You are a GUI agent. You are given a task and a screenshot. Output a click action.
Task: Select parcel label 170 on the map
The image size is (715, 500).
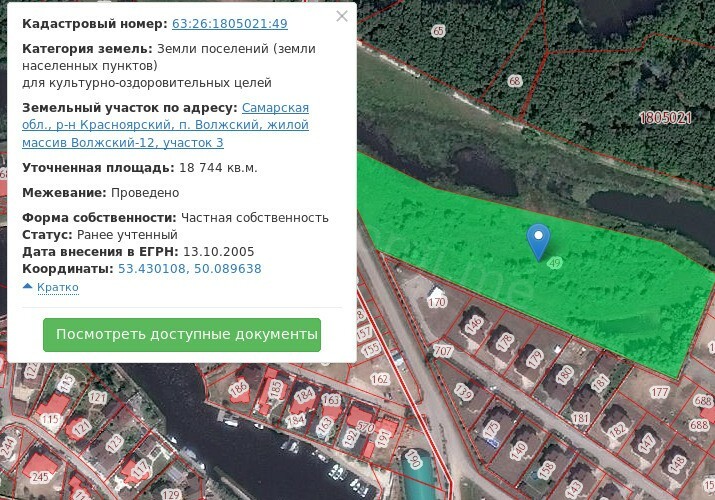[436, 301]
